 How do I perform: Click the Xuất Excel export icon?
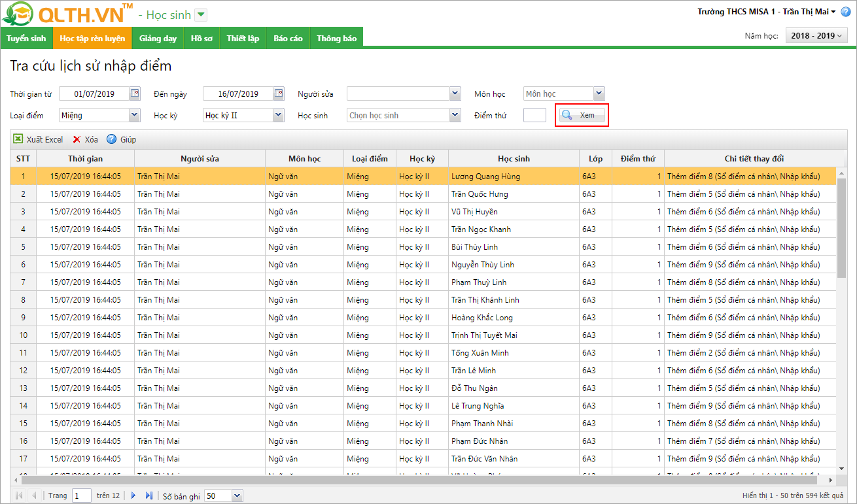(x=18, y=139)
